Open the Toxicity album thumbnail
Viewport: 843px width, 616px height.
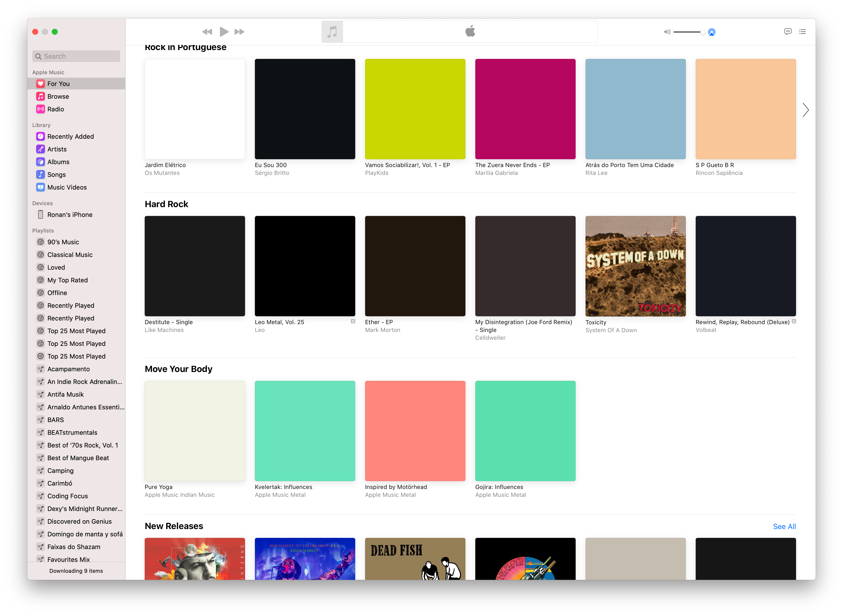tap(635, 266)
